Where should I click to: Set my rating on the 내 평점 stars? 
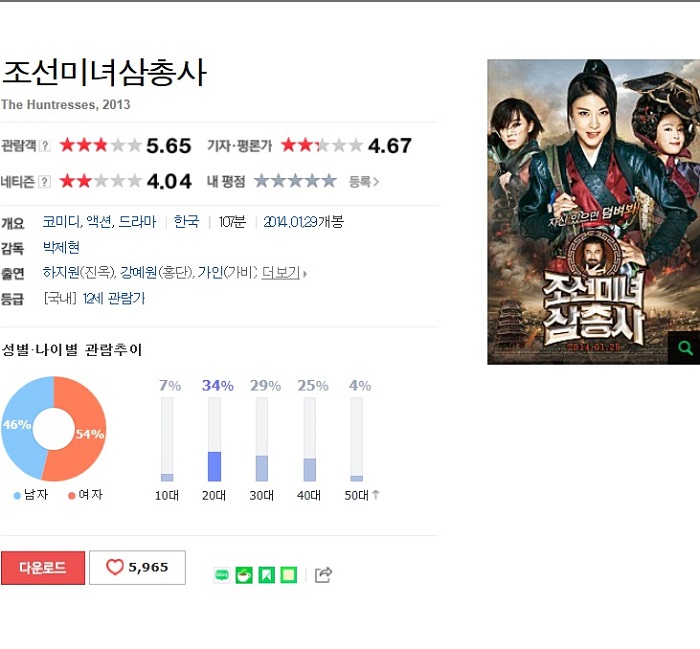[295, 181]
